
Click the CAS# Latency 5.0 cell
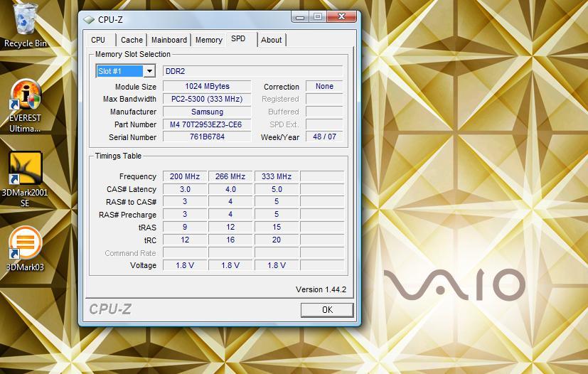pos(277,189)
